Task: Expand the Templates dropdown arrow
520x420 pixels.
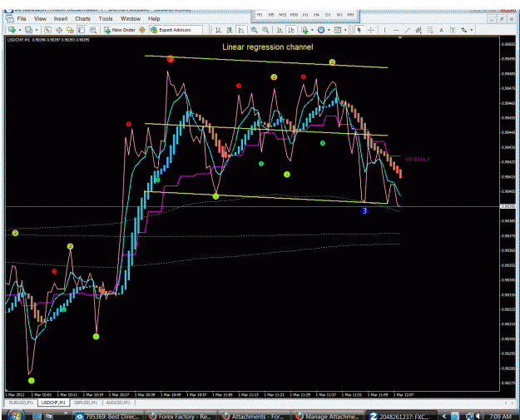Action: (345, 30)
